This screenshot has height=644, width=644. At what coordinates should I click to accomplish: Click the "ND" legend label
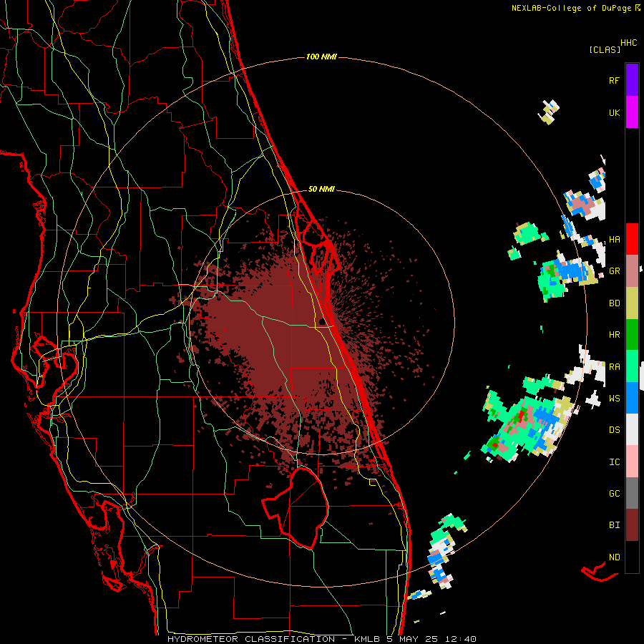(x=614, y=557)
